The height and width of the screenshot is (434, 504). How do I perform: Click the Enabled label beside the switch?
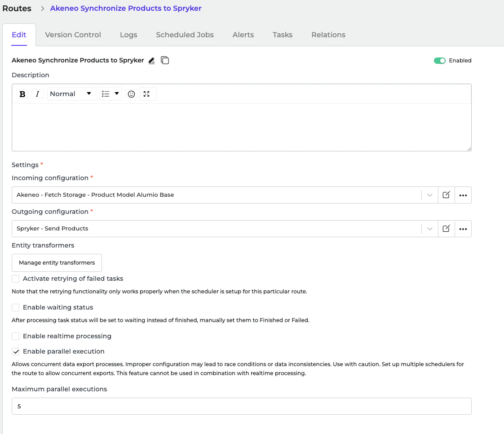pyautogui.click(x=460, y=61)
